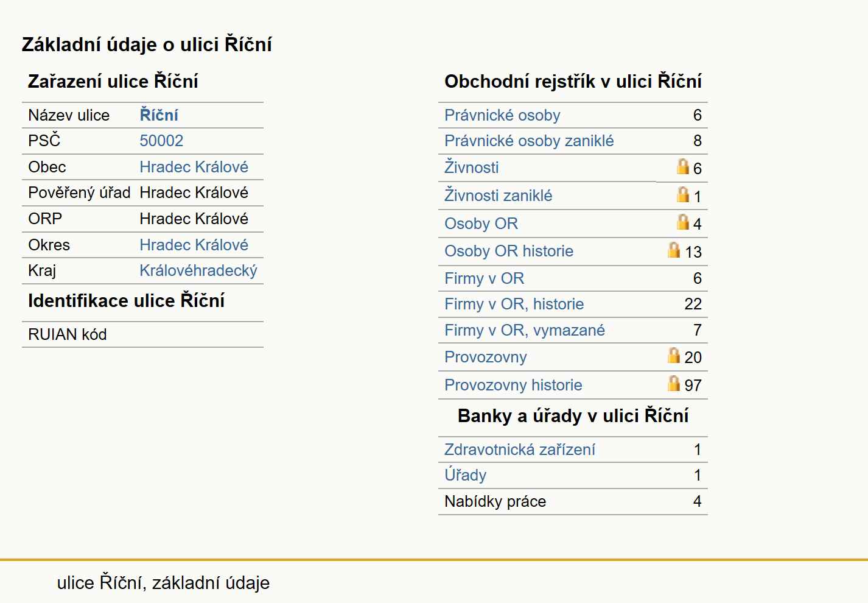
Task: Open the Říční street name link
Action: click(x=159, y=115)
